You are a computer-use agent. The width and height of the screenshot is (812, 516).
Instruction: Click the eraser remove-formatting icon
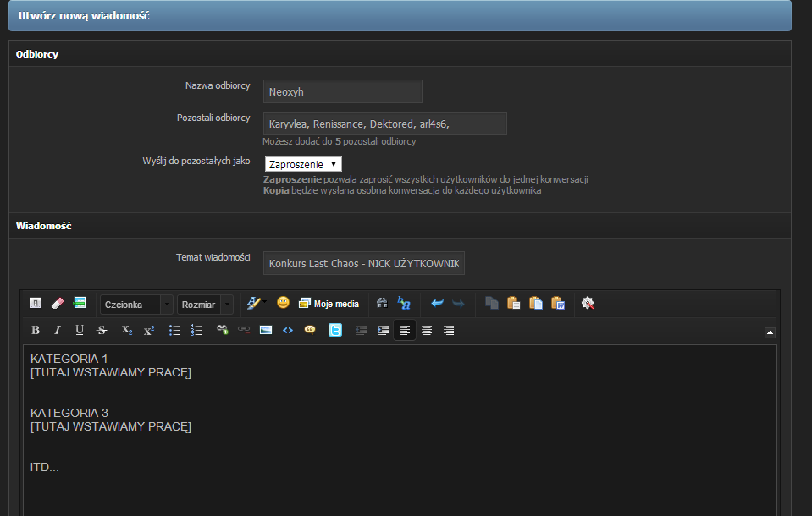click(x=58, y=304)
